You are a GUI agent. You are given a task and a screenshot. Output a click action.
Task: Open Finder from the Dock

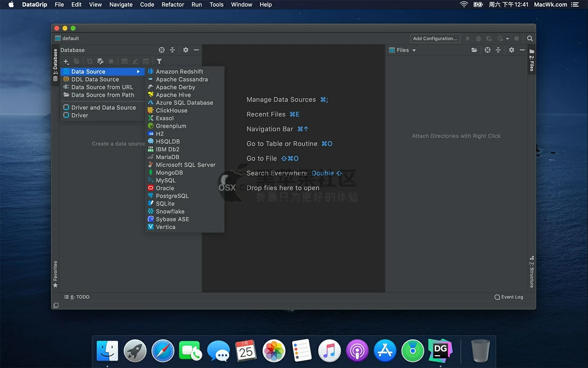click(x=107, y=351)
